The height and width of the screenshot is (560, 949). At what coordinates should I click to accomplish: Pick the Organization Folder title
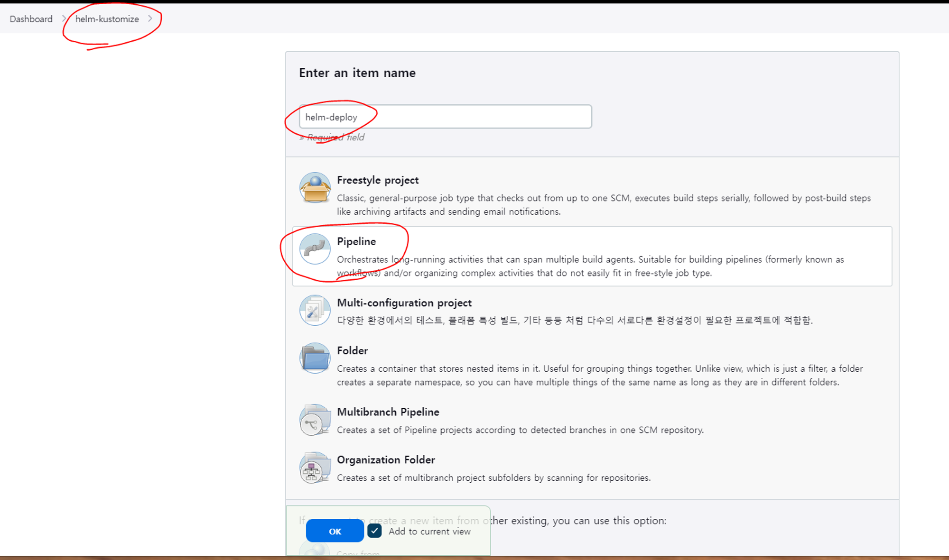click(x=385, y=459)
